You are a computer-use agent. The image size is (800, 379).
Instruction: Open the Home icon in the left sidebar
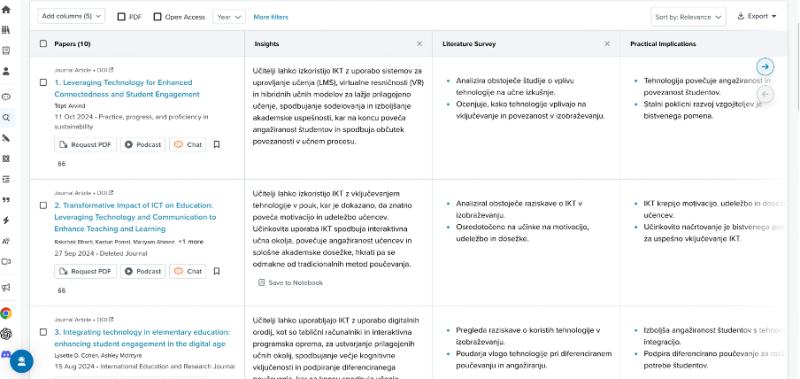pyautogui.click(x=6, y=10)
